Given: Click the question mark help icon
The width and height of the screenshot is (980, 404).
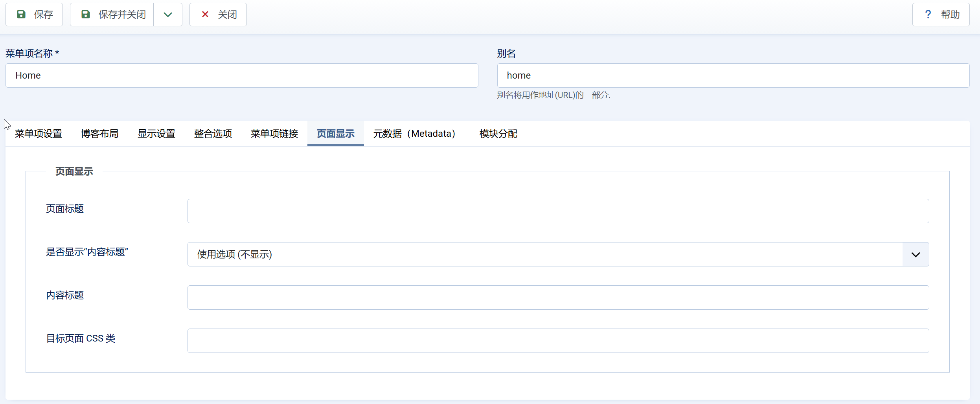Looking at the screenshot, I should pyautogui.click(x=928, y=15).
